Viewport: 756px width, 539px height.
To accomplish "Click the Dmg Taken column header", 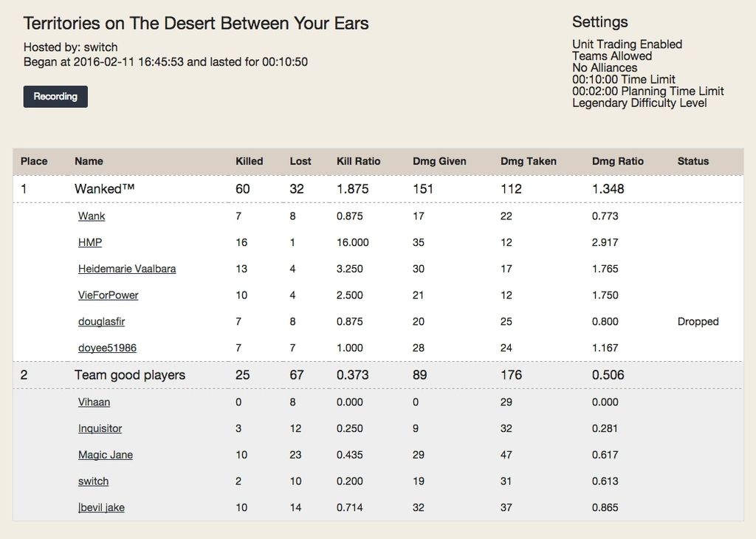I will click(529, 162).
